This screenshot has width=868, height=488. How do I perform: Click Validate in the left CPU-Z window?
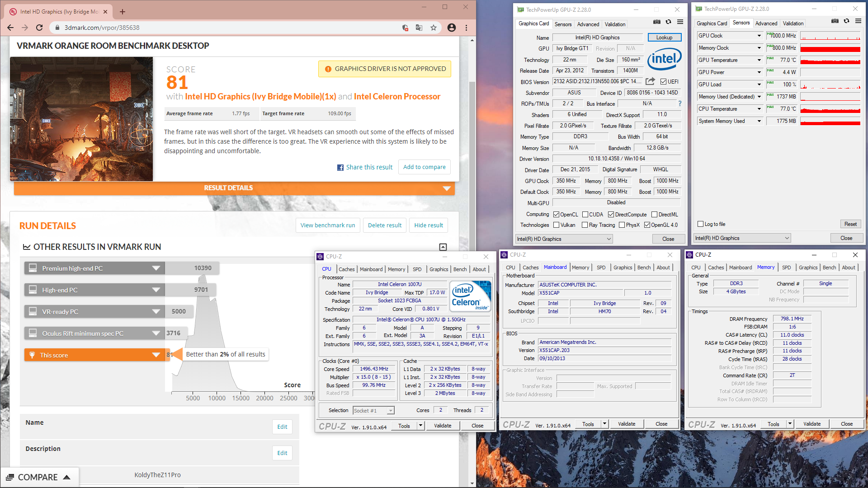coord(443,426)
